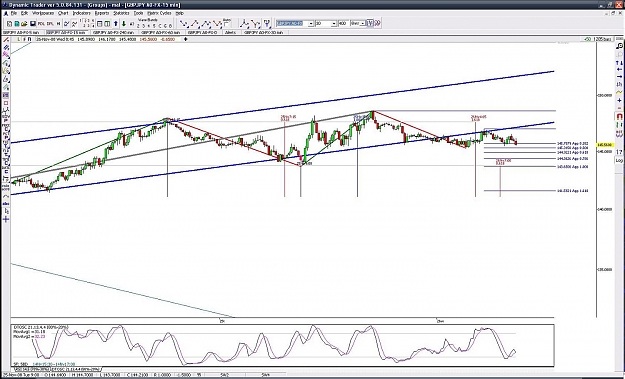Switch to the GBPJPY 240 min tab
This screenshot has height=379, width=625.
(x=114, y=32)
